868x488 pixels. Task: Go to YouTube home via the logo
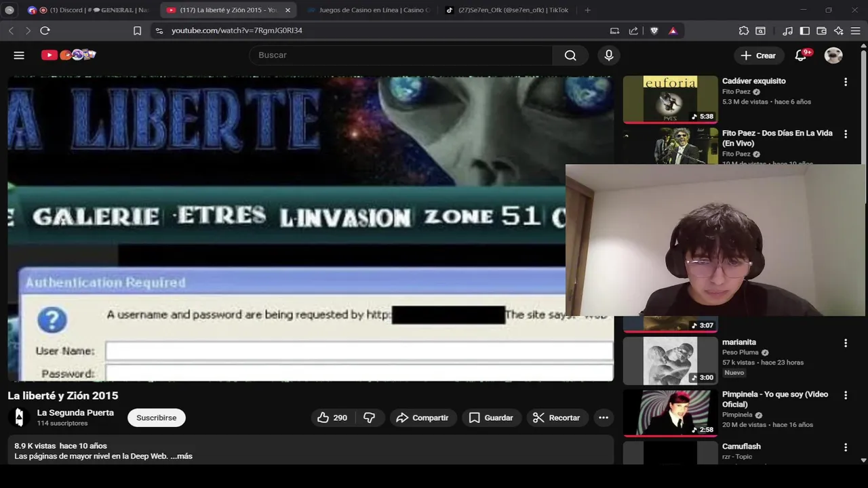tap(68, 55)
